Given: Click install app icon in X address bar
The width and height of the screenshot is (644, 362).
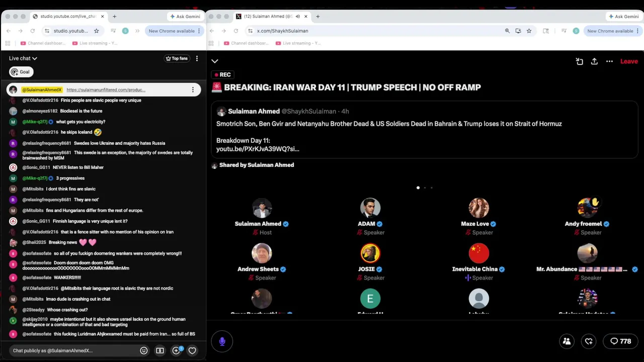Looking at the screenshot, I should tap(518, 31).
